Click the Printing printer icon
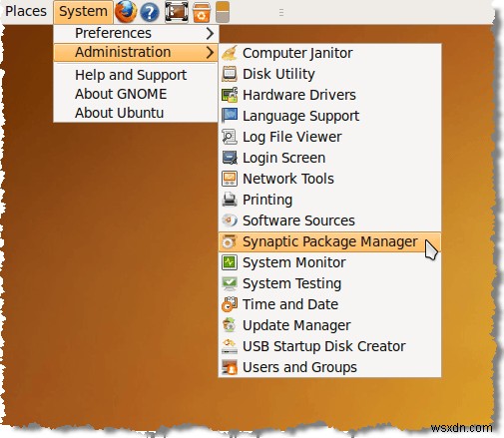 [230, 200]
